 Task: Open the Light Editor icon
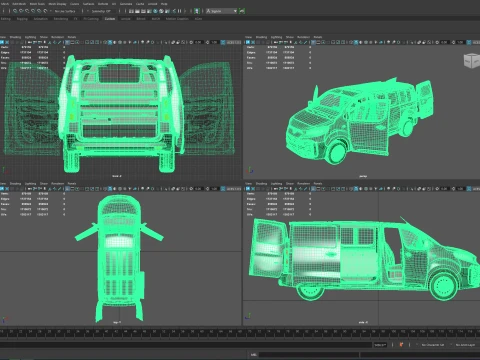[x=167, y=11]
